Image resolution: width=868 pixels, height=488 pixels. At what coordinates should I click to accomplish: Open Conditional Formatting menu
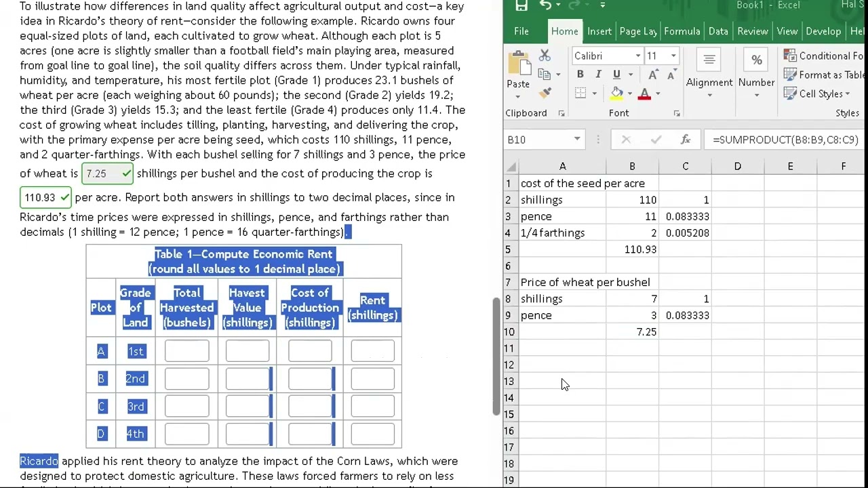point(823,56)
